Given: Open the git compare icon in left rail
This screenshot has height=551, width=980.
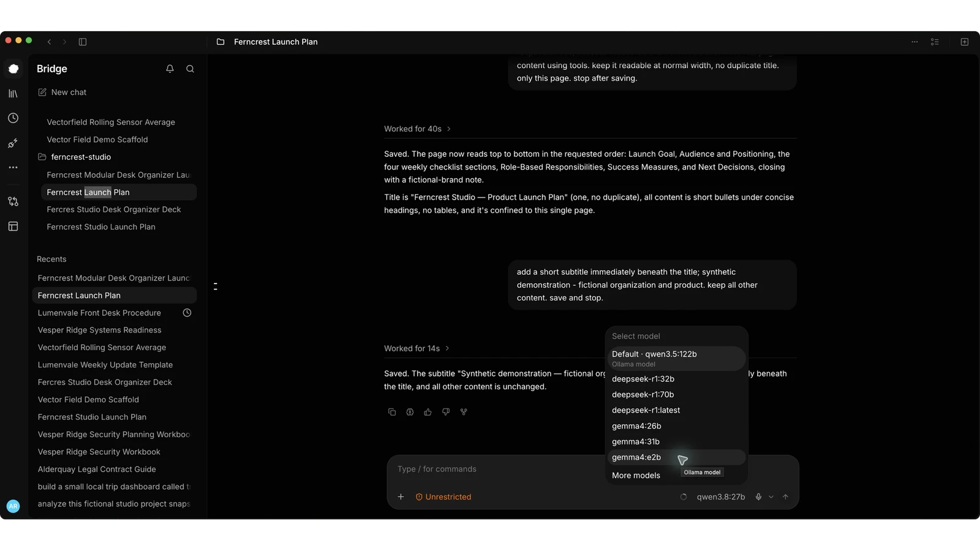Looking at the screenshot, I should [x=13, y=201].
